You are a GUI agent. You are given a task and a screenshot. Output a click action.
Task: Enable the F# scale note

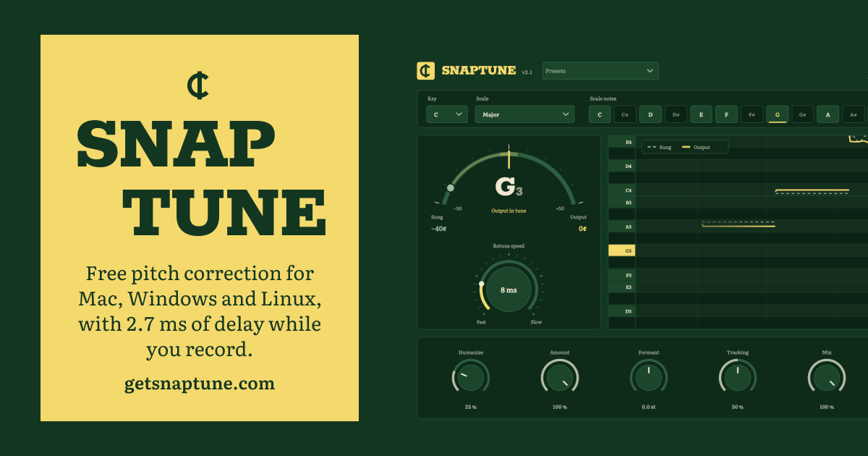pos(752,114)
